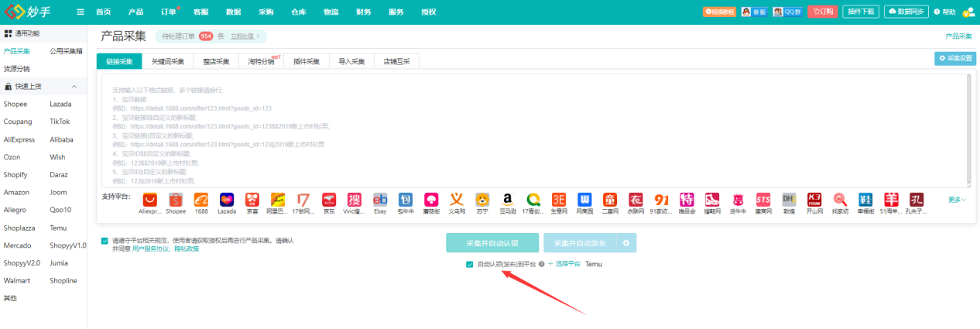Select the 91家纺 platform icon
Image resolution: width=980 pixels, height=329 pixels.
coord(661,200)
